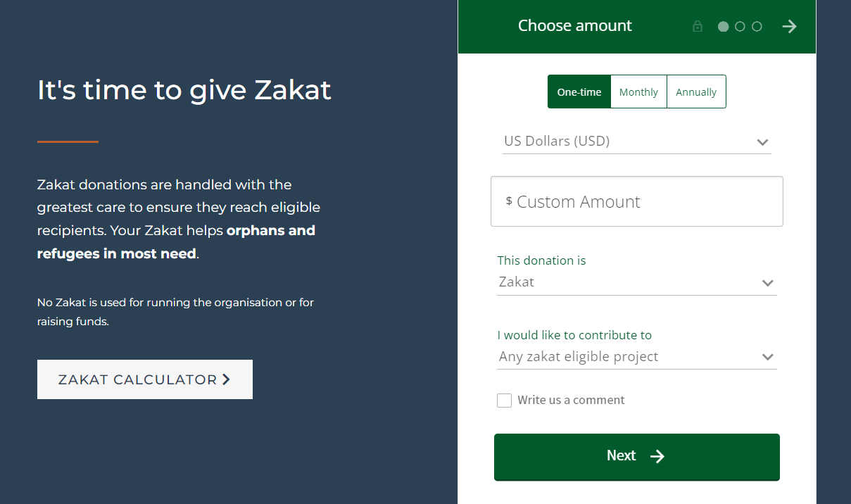
Task: Open the US Dollars (USD) currency dropdown
Action: [637, 141]
